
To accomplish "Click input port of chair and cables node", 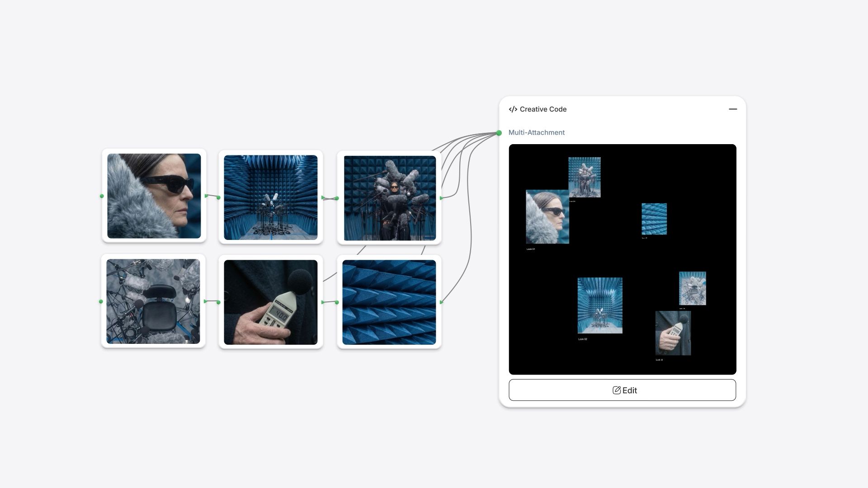I will [101, 301].
